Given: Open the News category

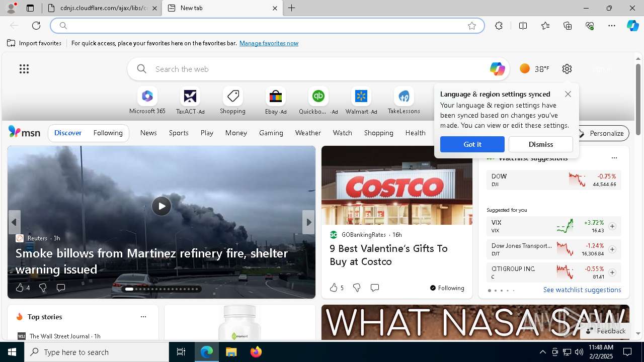Looking at the screenshot, I should (148, 133).
